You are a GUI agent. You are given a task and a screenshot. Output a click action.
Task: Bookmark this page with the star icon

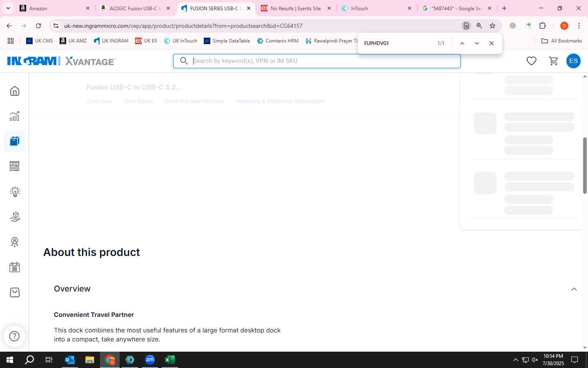492,26
